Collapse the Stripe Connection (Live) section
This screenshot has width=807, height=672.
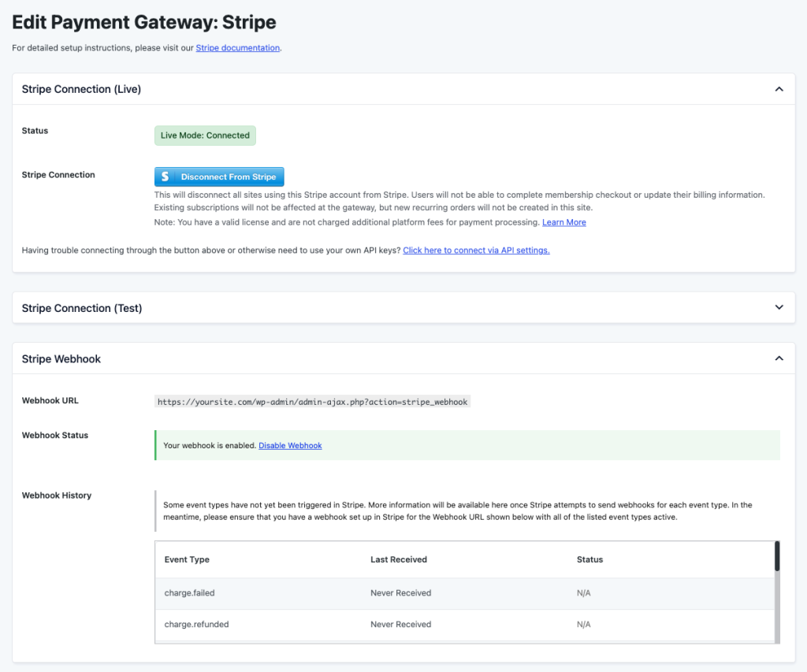click(x=779, y=89)
